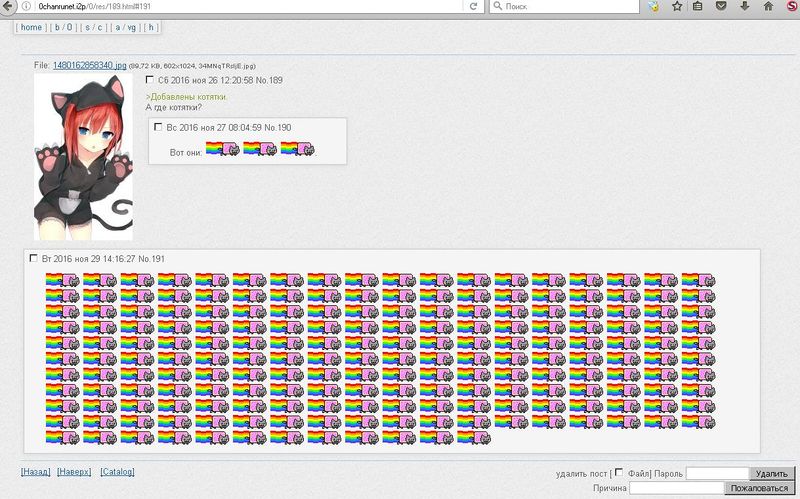Tick the checkbox for post No.191
Screen dimensions: 800x499
34,258
